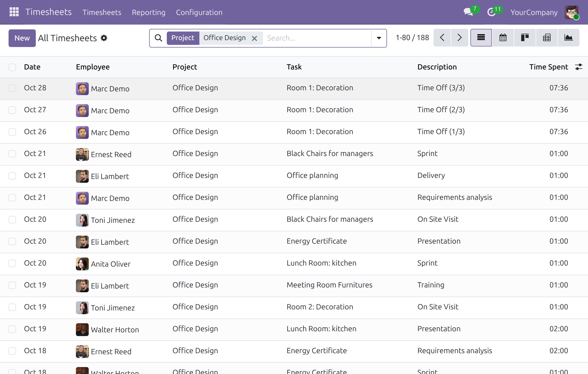Open the optional columns adjust icon
588x374 pixels.
click(x=579, y=67)
